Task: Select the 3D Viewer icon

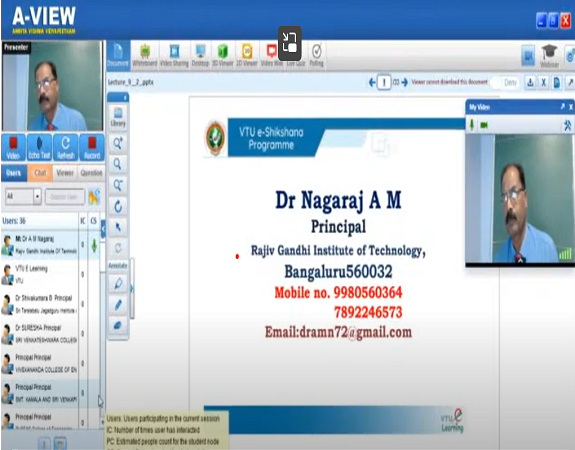Action: pos(223,55)
